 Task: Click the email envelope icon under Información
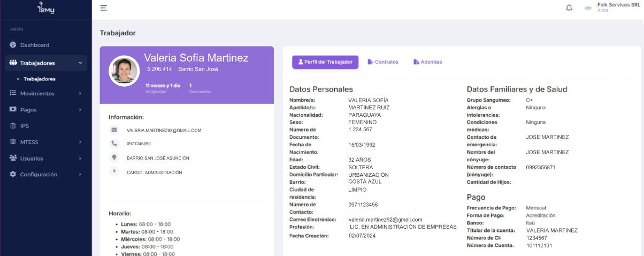(114, 130)
